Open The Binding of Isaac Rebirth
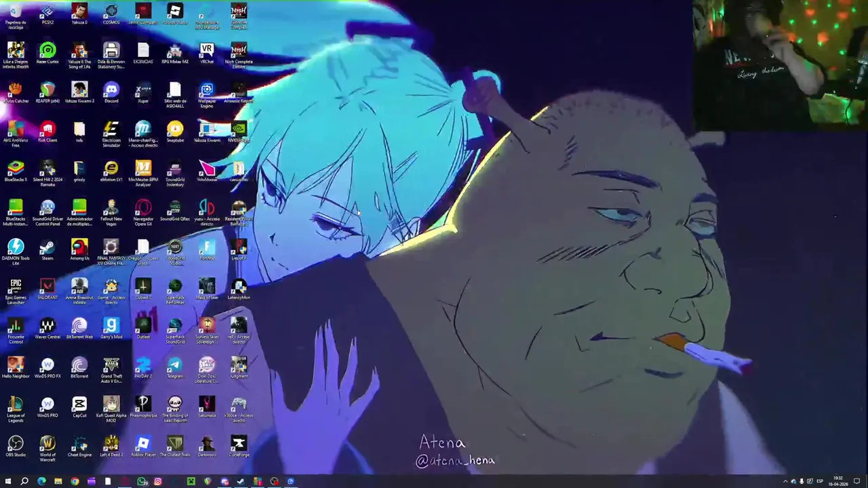This screenshot has height=488, width=868. coord(175,410)
